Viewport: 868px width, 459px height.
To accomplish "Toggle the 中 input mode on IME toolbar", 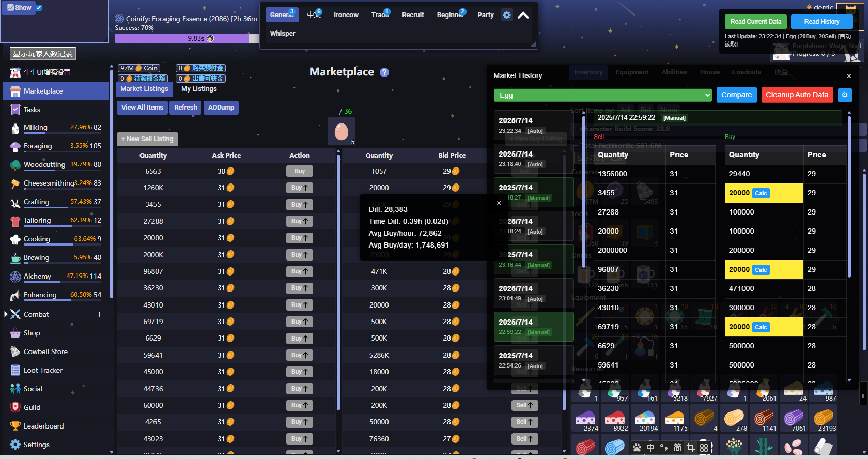I will 650,448.
